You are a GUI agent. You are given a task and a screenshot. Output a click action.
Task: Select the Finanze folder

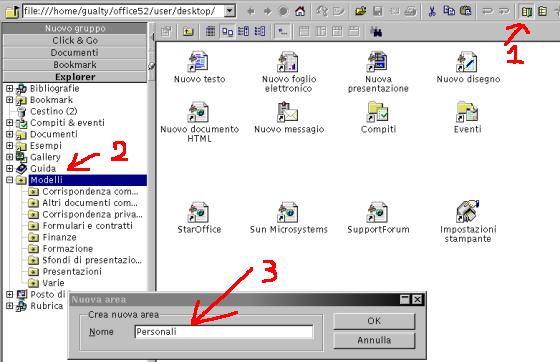pos(59,237)
